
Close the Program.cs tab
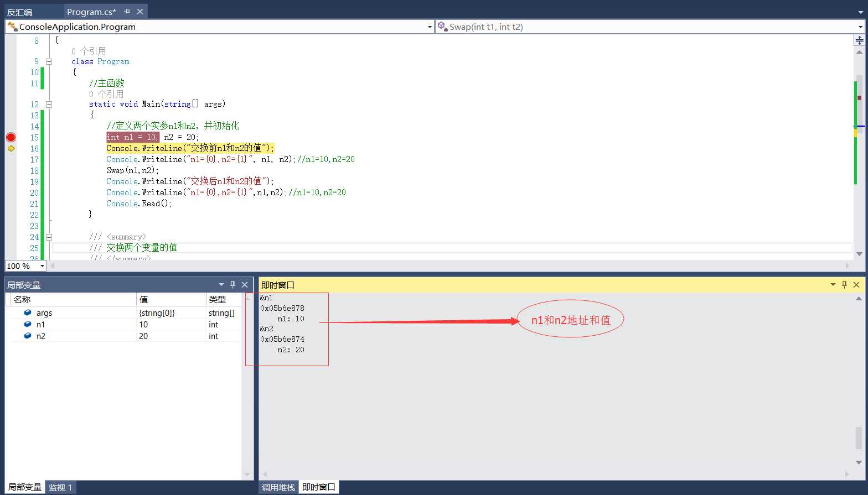140,12
